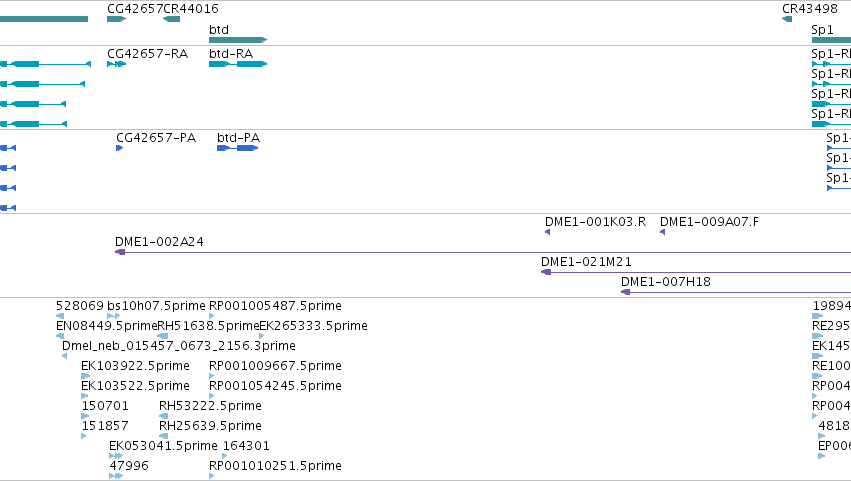The image size is (851, 481).
Task: Click the DME1-002A24 BAC clone label
Action: coord(159,242)
